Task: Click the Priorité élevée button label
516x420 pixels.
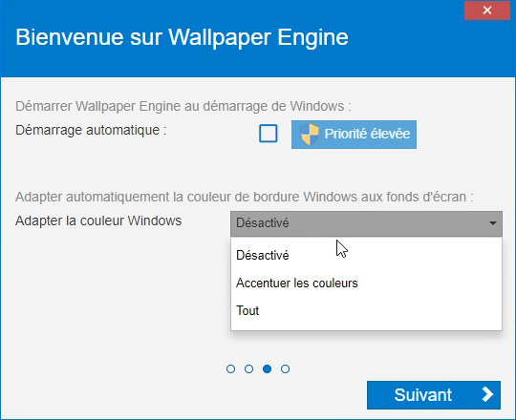Action: (367, 134)
